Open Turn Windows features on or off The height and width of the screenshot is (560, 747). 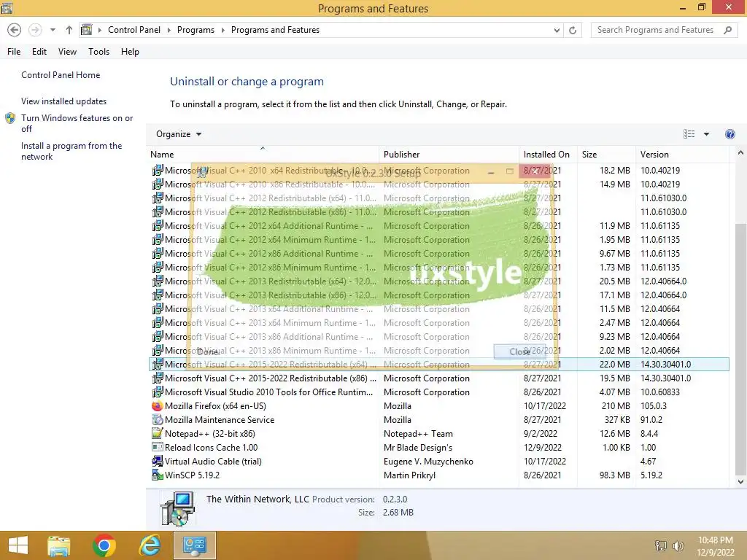(x=77, y=122)
